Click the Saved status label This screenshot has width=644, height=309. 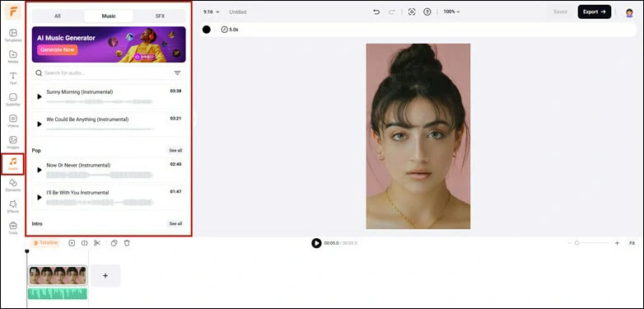560,12
